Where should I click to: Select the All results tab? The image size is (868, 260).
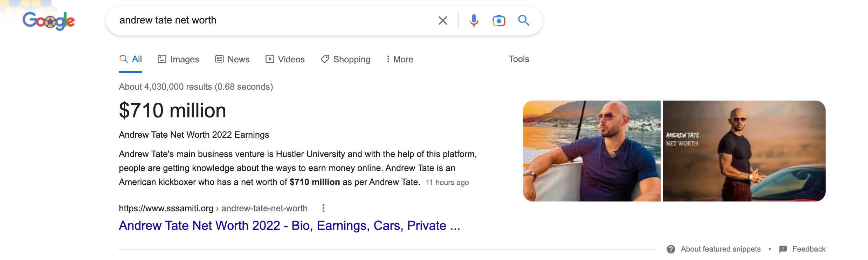point(130,59)
